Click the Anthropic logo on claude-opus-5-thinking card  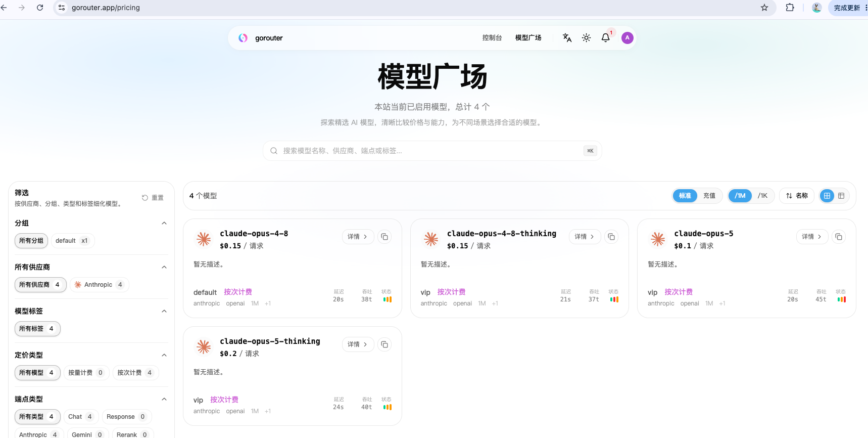204,346
